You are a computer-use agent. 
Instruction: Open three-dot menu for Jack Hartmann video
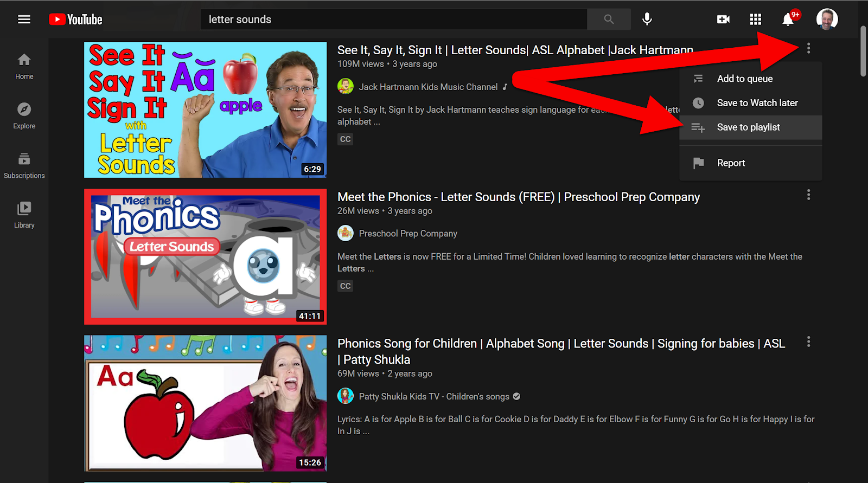point(808,48)
